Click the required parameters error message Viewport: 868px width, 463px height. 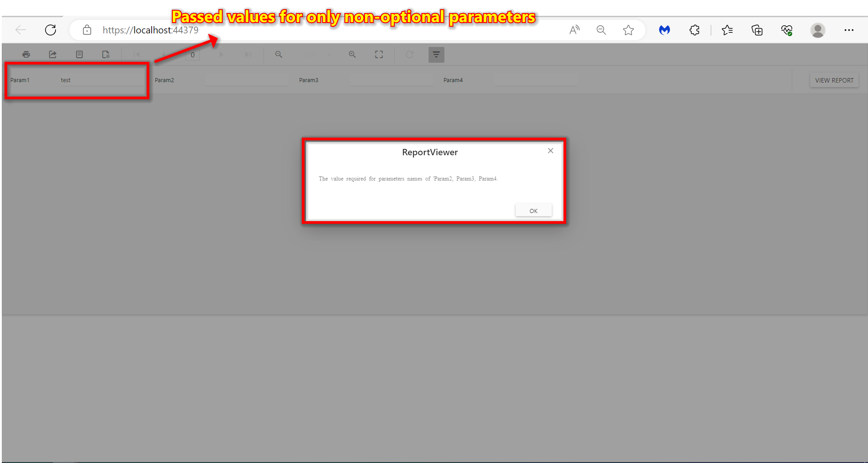pyautogui.click(x=408, y=179)
